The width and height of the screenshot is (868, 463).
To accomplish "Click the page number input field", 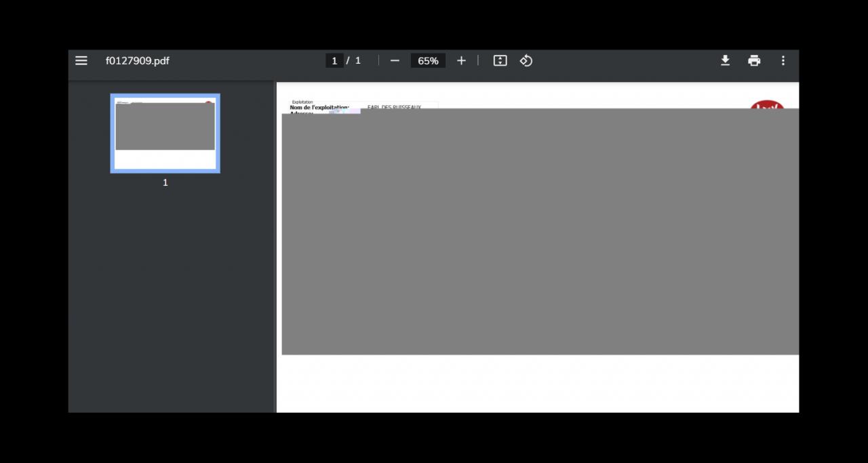I will pos(334,60).
